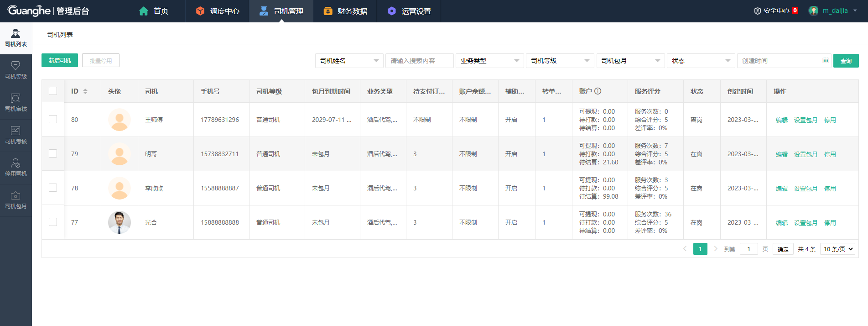Click 设置包月 for driver 明哥
868x326 pixels.
[x=806, y=154]
